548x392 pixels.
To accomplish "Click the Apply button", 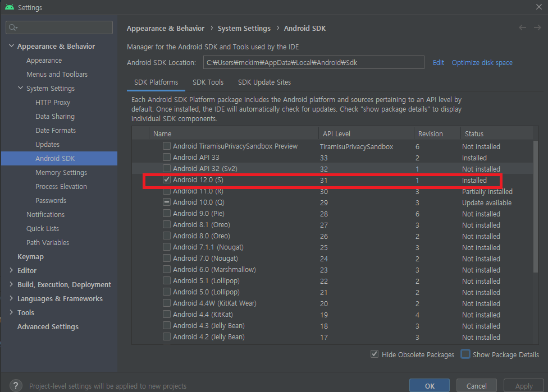I will point(523,386).
